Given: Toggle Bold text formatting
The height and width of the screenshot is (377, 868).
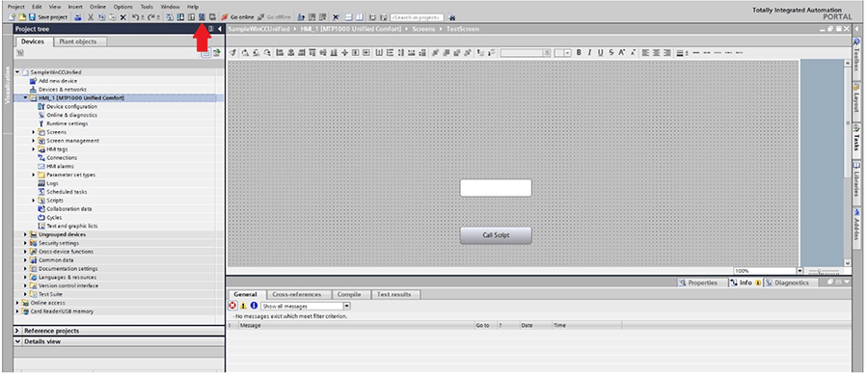Looking at the screenshot, I should (579, 53).
